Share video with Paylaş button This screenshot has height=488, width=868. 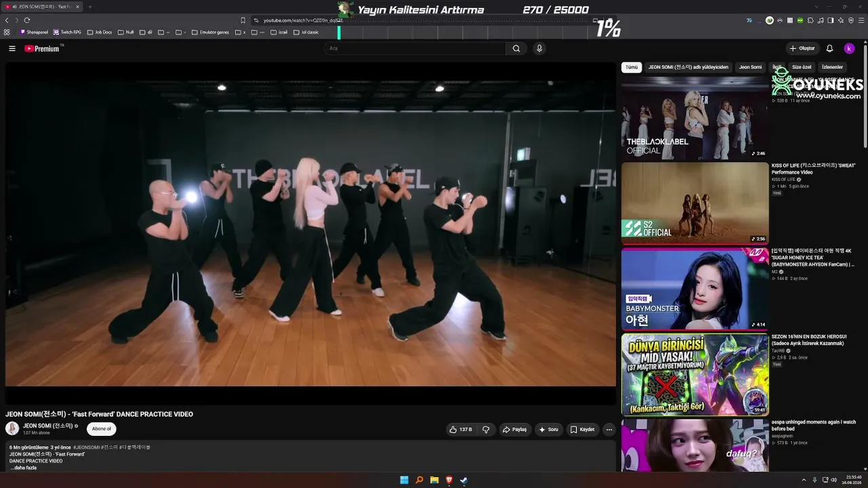pyautogui.click(x=515, y=429)
